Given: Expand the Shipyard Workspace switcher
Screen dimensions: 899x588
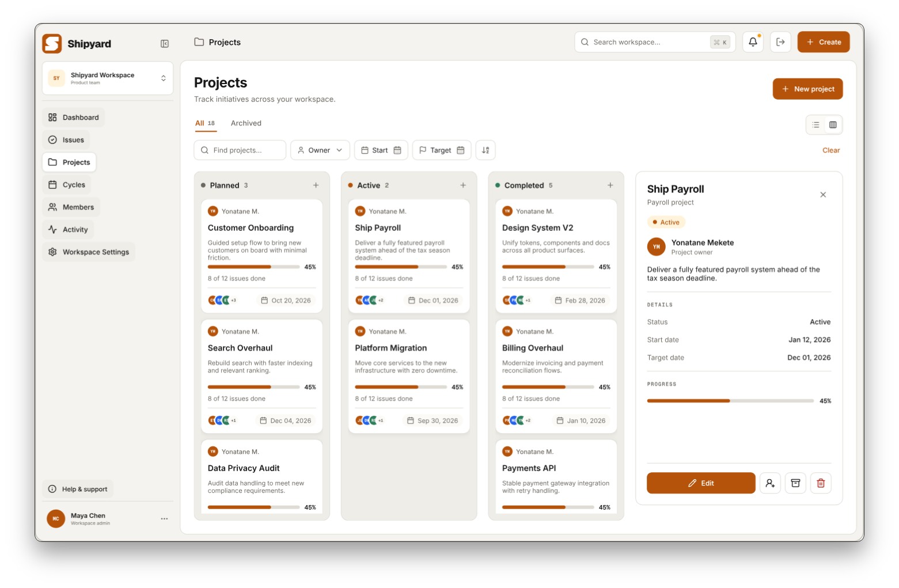Looking at the screenshot, I should (108, 78).
